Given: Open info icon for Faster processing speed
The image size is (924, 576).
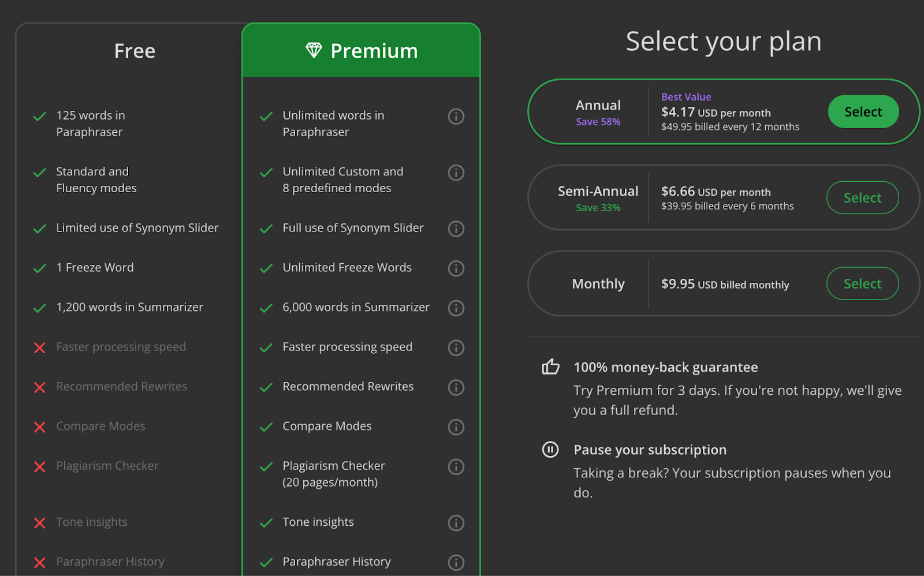Looking at the screenshot, I should (456, 347).
